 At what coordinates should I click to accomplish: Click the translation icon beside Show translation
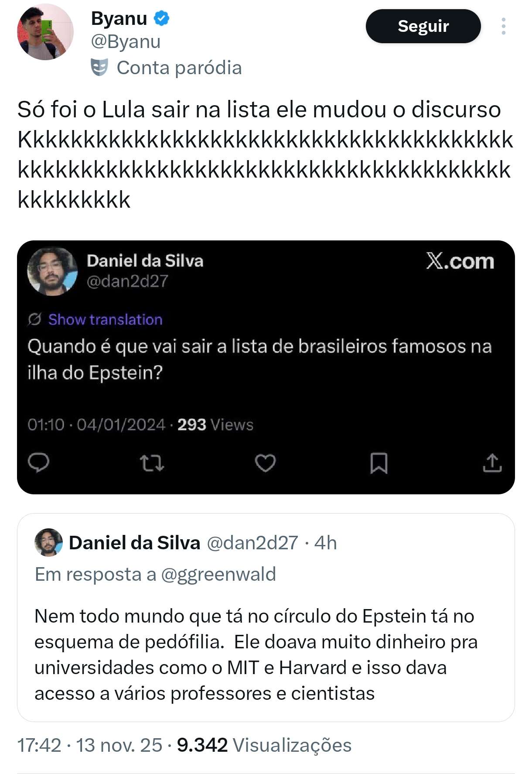[x=34, y=319]
